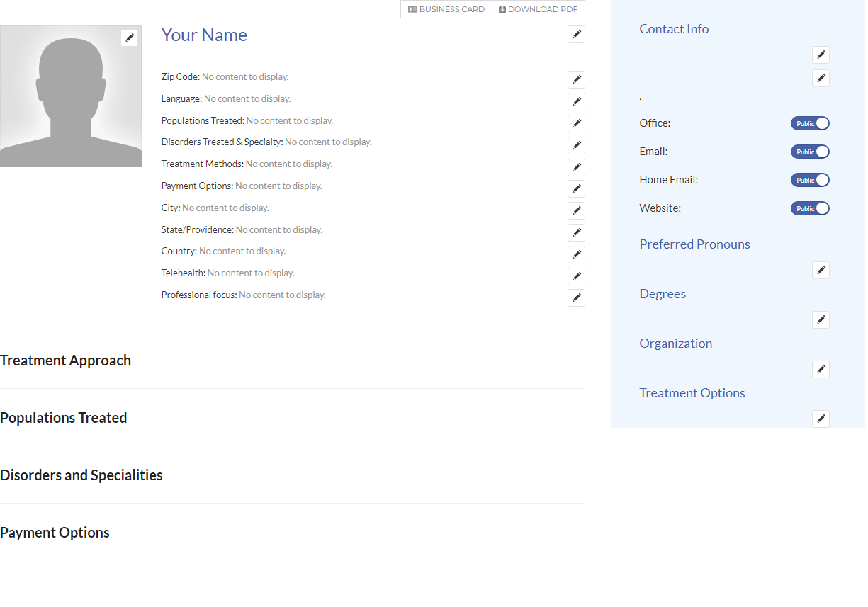
Task: Toggle Email Public switch
Action: 810,152
